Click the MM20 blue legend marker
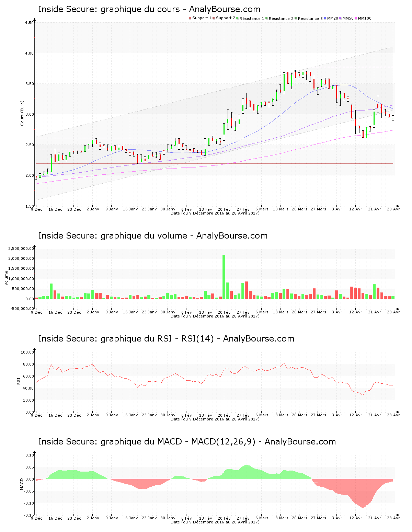412x532 pixels. click(x=325, y=18)
